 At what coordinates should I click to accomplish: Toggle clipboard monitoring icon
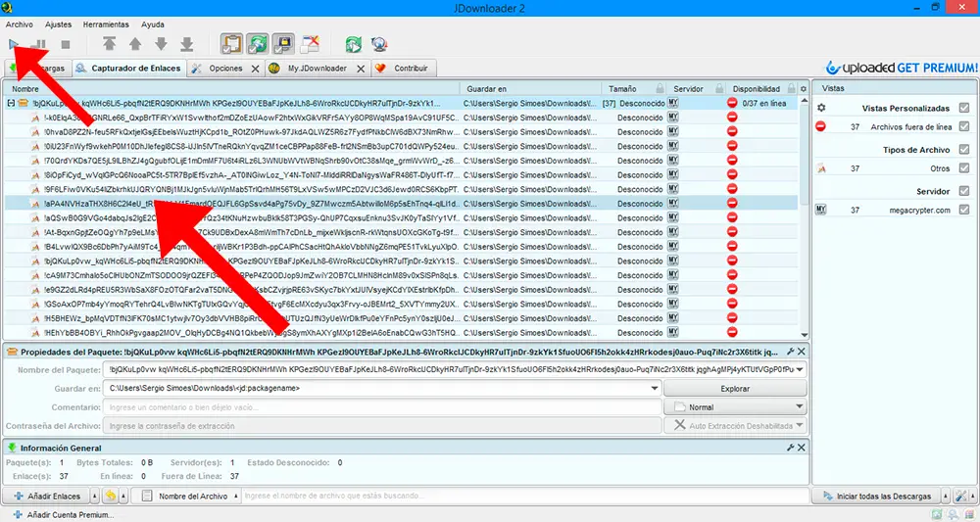(231, 44)
